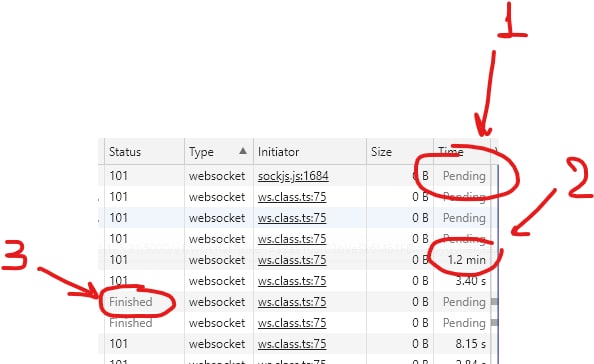Image resolution: width=594 pixels, height=364 pixels.
Task: Sort by the Time column header
Action: [x=462, y=152]
